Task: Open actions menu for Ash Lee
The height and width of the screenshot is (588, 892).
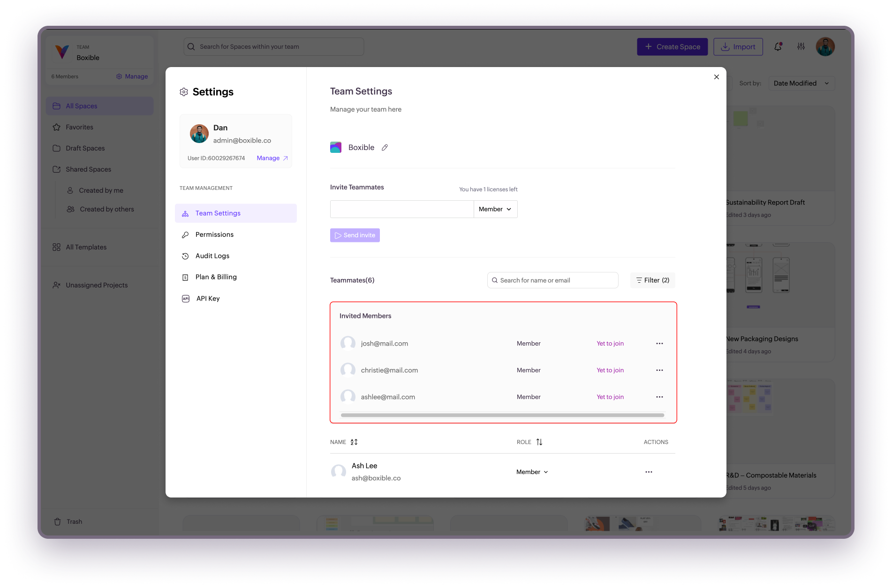Action: [x=649, y=472]
